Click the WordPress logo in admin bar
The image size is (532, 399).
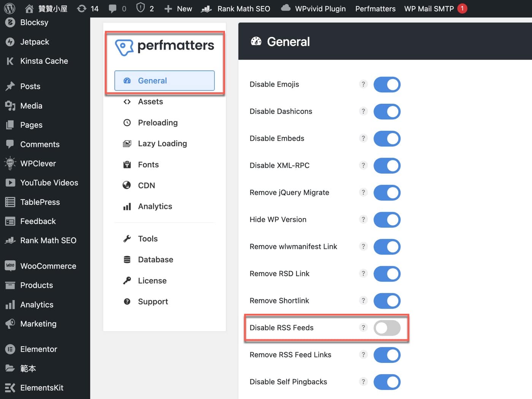(x=9, y=8)
